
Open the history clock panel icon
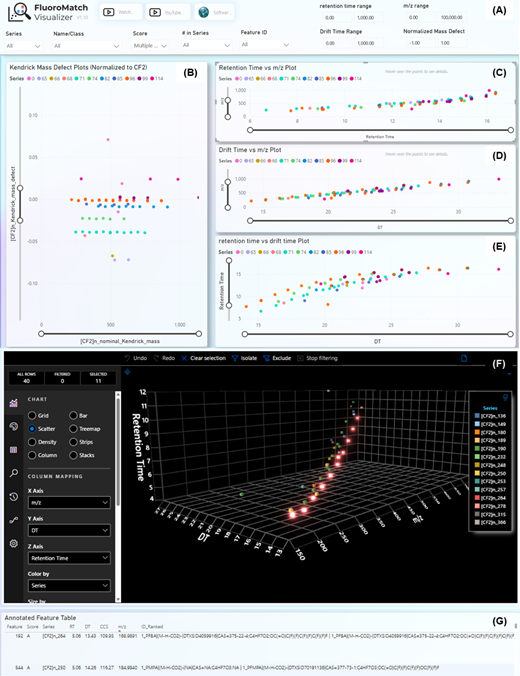13,497
